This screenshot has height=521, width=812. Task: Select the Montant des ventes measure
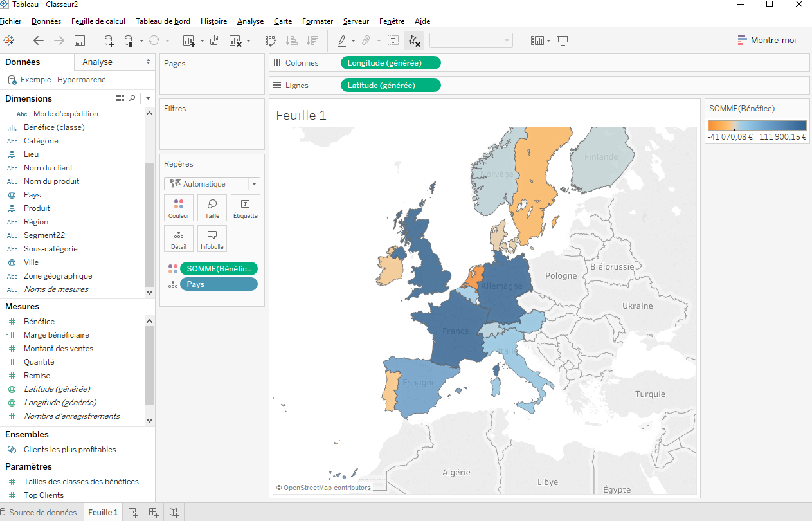tap(59, 349)
